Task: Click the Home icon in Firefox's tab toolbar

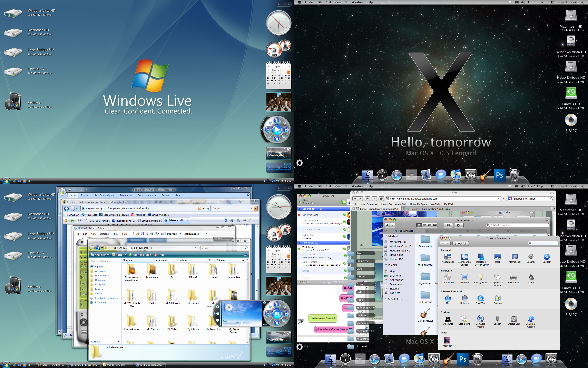Action: tap(232, 220)
